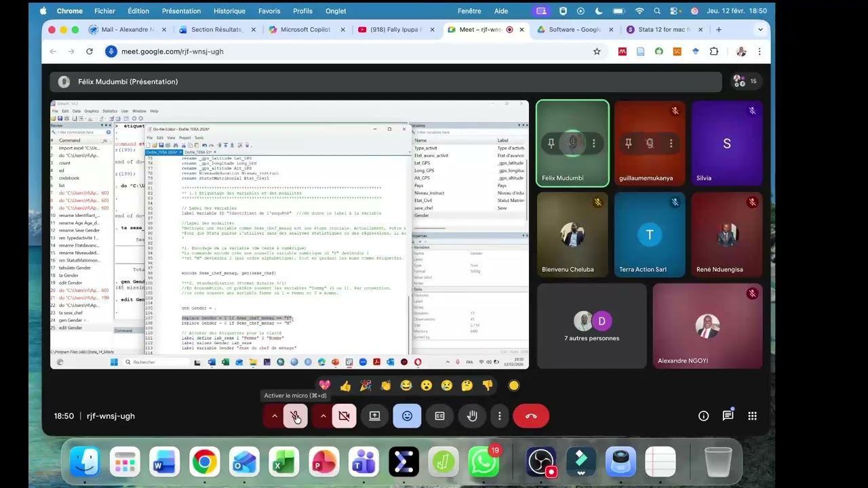Open the Présentation menu in menu bar
Viewport: 868px width, 488px height.
(x=181, y=11)
